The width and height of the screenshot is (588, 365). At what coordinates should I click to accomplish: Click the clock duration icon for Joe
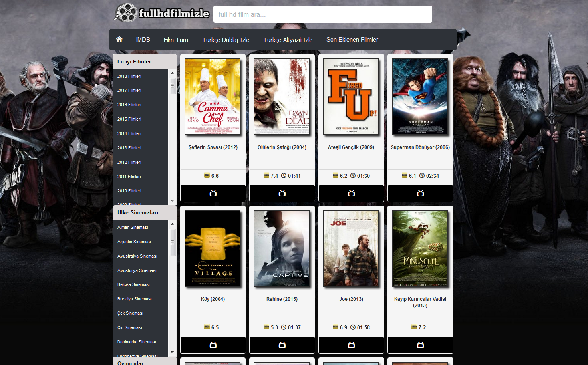tap(353, 327)
